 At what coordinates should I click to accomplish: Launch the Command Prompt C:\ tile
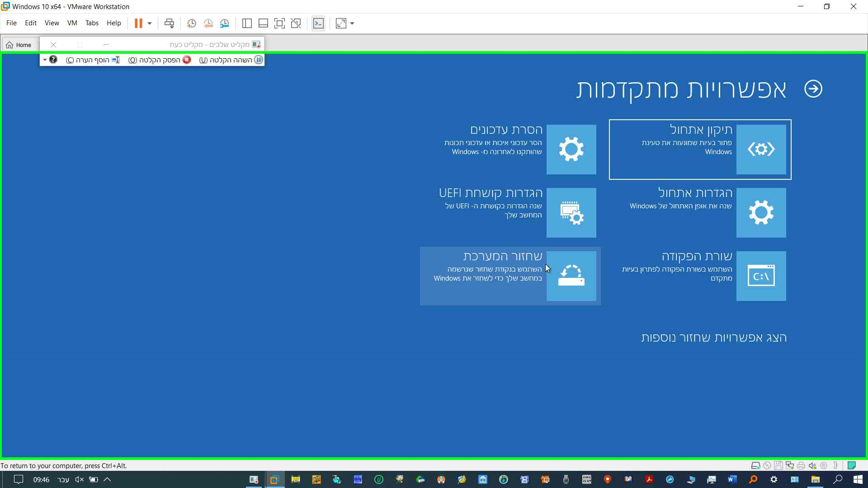tap(761, 276)
